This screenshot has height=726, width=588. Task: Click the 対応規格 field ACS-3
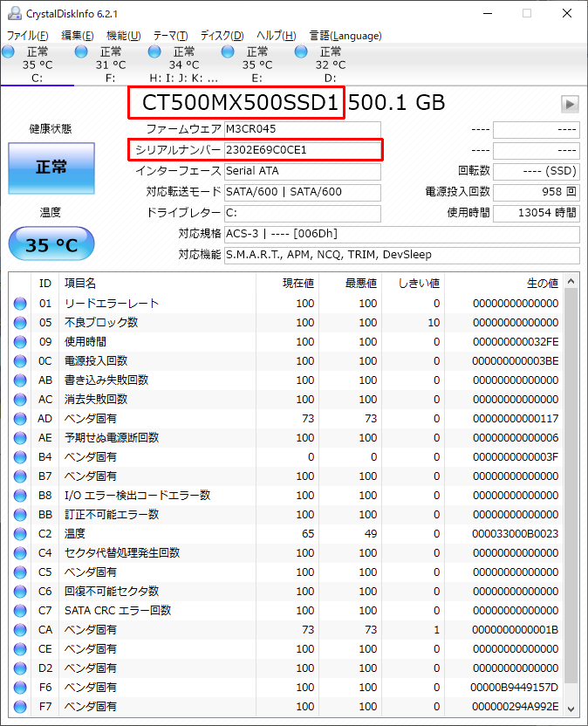tap(402, 234)
